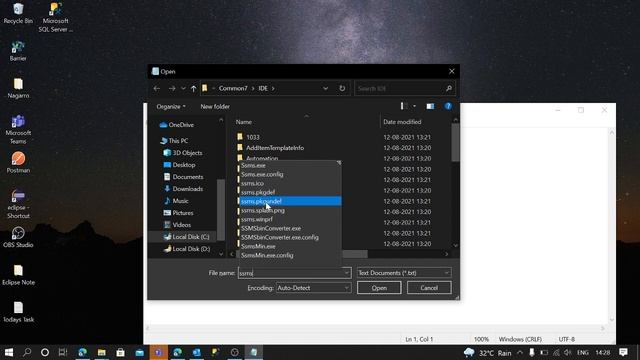Open Barrier desktop icon
The height and width of the screenshot is (360, 640).
click(x=18, y=51)
